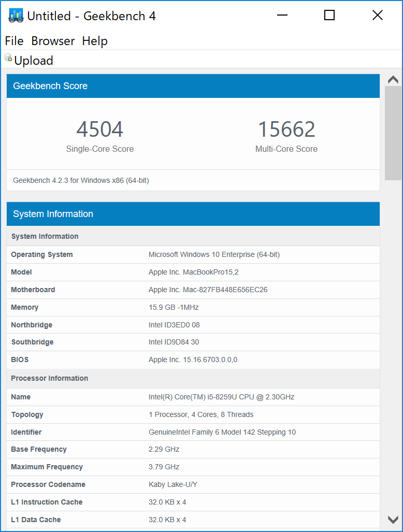Click the Processor Codename row label
The width and height of the screenshot is (403, 532).
[48, 485]
